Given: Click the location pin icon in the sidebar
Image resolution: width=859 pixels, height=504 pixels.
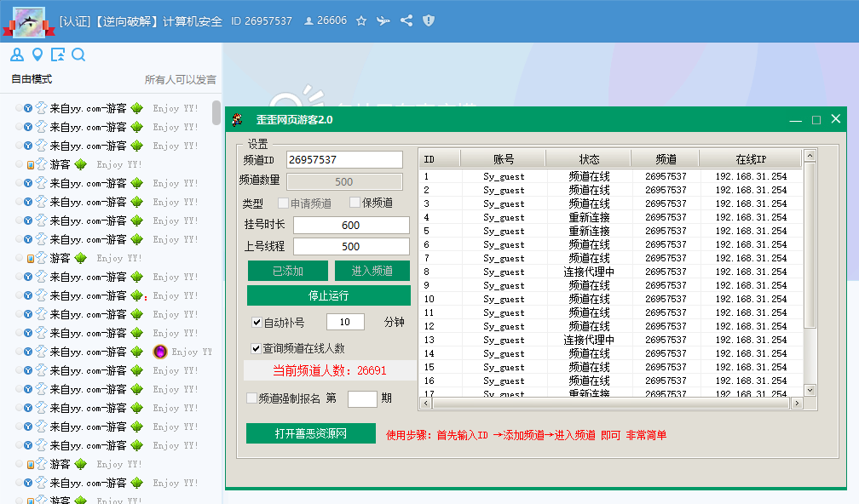Looking at the screenshot, I should (x=37, y=54).
